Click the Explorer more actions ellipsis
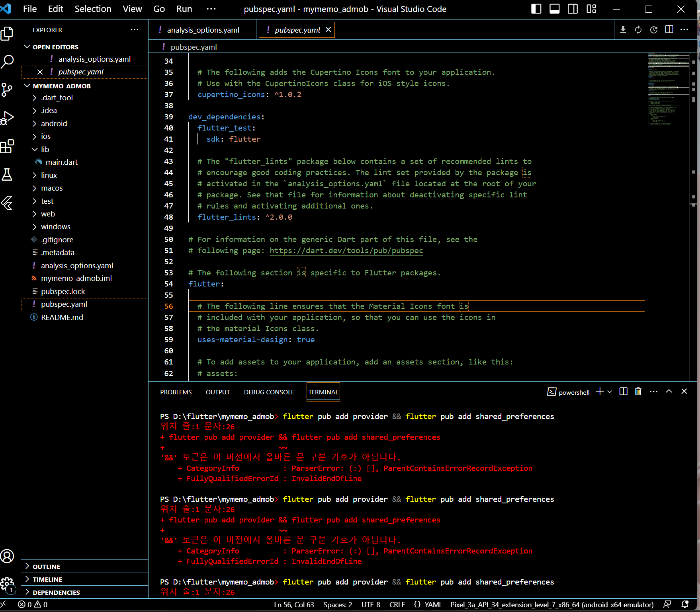The image size is (700, 612). [x=135, y=29]
